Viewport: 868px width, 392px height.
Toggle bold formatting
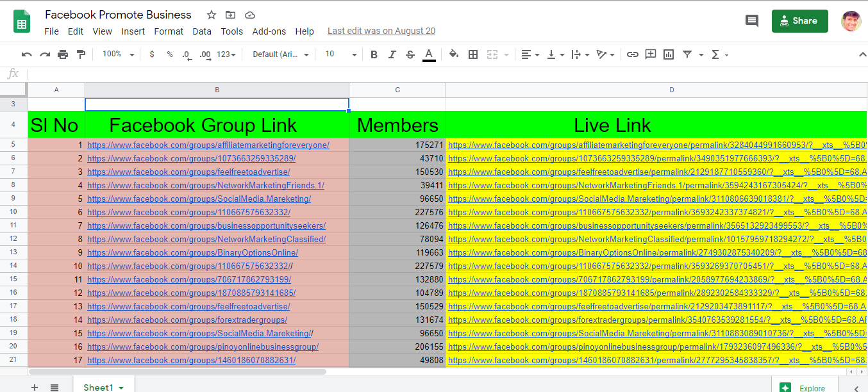click(374, 54)
